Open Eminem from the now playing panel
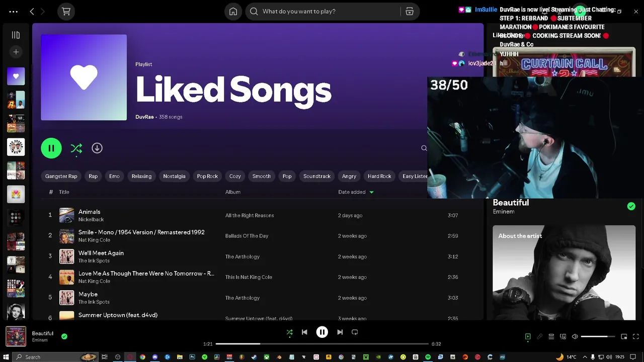This screenshot has width=644, height=362. click(x=504, y=212)
